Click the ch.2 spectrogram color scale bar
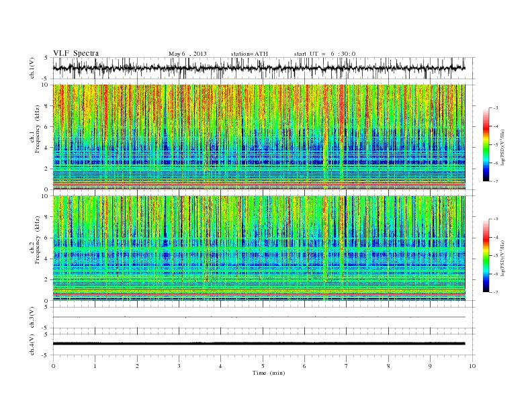 point(486,256)
